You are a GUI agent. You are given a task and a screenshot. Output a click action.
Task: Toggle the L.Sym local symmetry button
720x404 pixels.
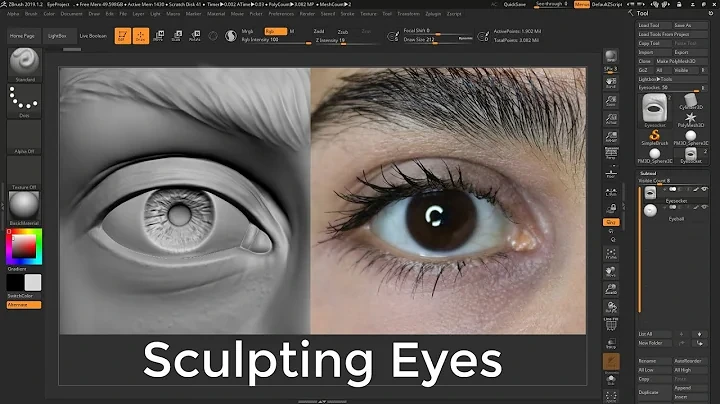tap(611, 191)
